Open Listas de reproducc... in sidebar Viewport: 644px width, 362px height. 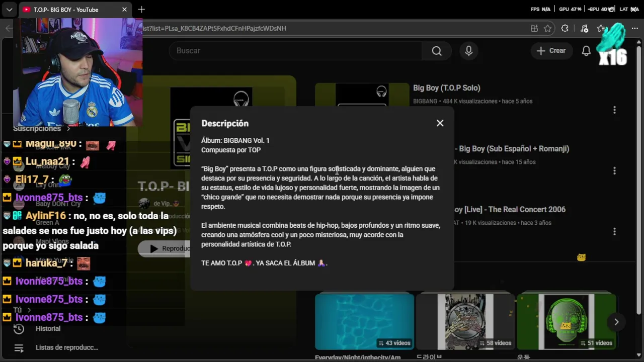(x=67, y=348)
